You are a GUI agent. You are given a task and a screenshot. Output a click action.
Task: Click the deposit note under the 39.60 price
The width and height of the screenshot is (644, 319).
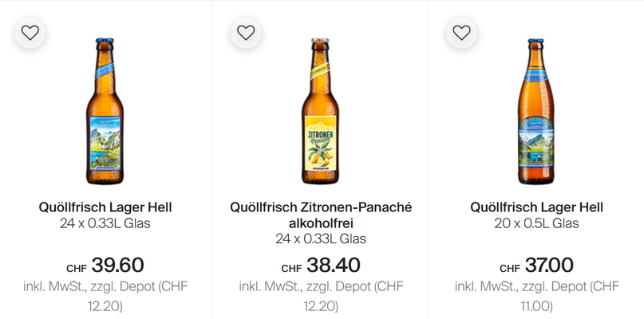pyautogui.click(x=105, y=295)
